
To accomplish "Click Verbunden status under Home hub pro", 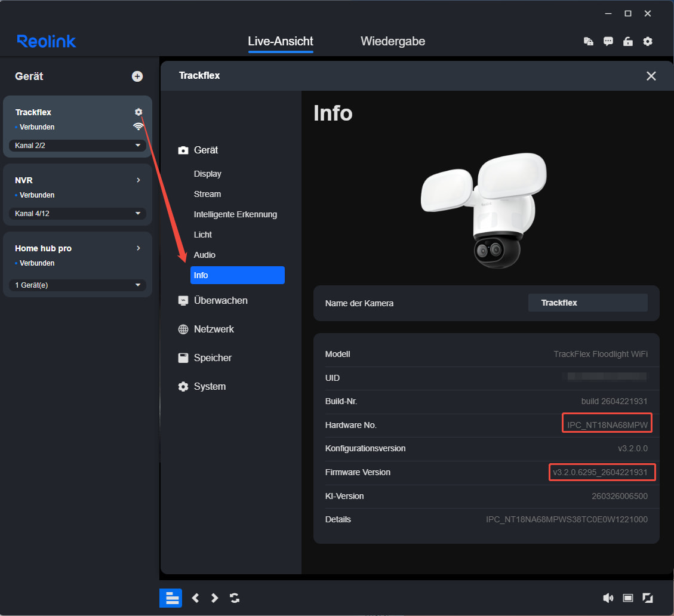I will tap(37, 263).
